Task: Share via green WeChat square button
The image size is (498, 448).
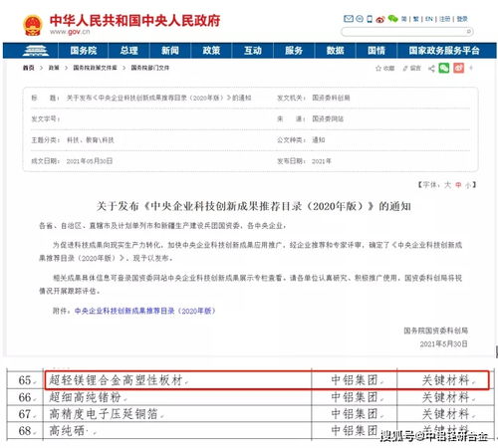Action: point(444,68)
